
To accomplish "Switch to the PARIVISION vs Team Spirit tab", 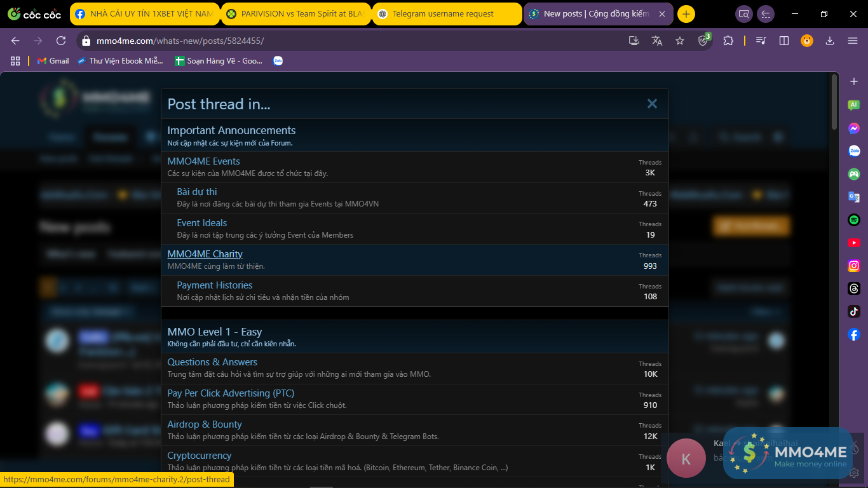I will 296,13.
